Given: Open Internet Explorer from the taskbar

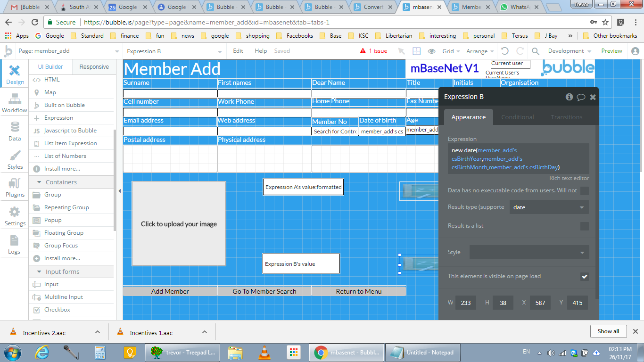Looking at the screenshot, I should [x=42, y=352].
